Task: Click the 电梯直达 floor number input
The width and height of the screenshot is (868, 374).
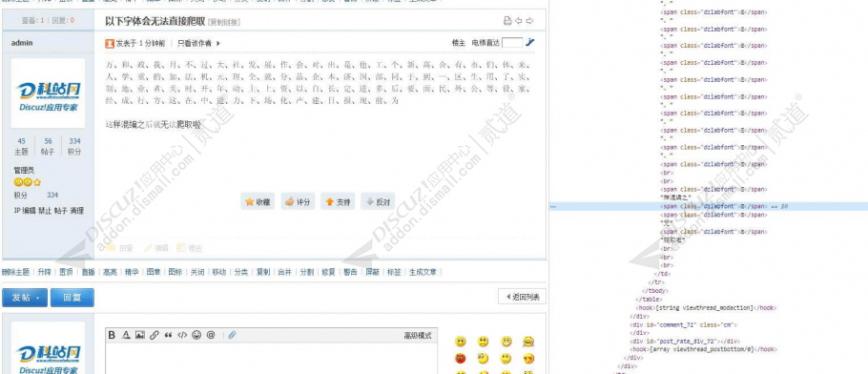Action: pyautogui.click(x=512, y=42)
